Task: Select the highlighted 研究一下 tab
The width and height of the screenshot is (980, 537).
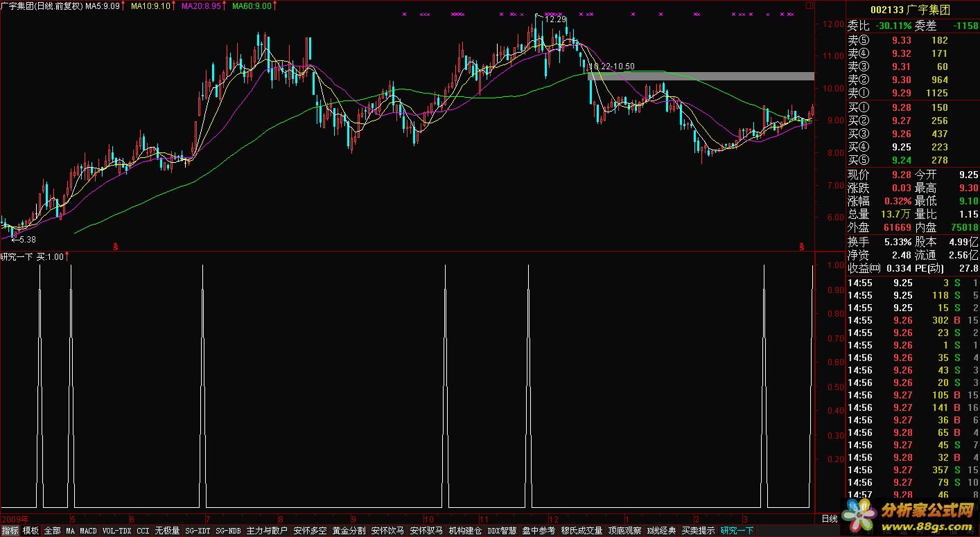Action: [x=737, y=531]
